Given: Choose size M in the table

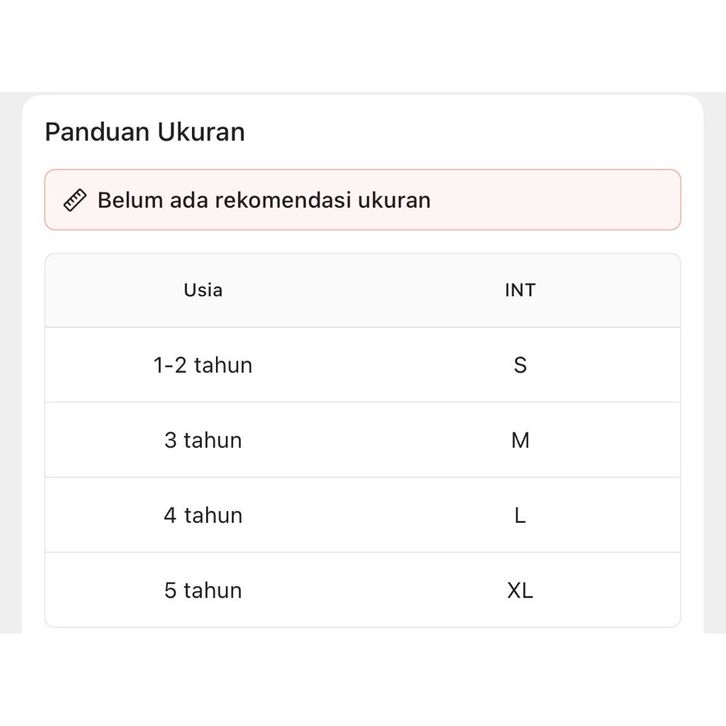Looking at the screenshot, I should [520, 440].
